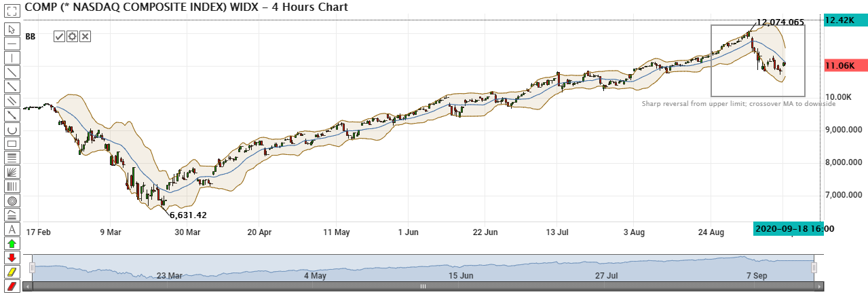This screenshot has height=301, width=868.
Task: Click the red 11.06K current price label
Action: [844, 65]
